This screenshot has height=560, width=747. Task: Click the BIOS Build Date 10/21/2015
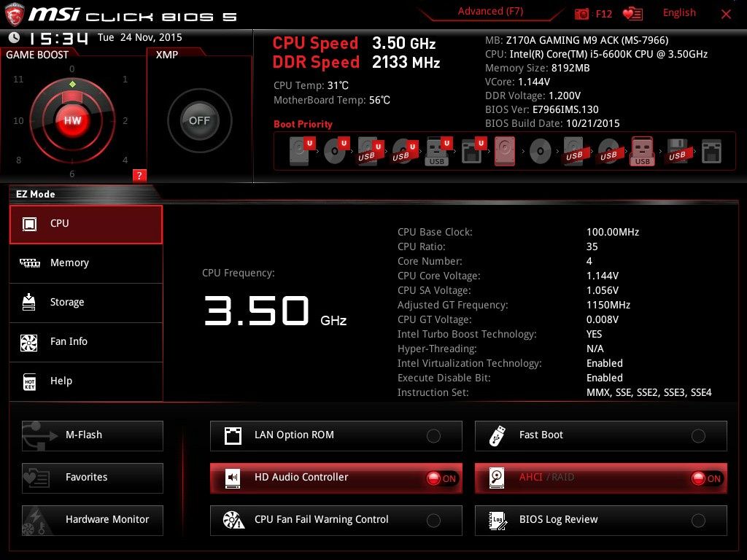[552, 124]
